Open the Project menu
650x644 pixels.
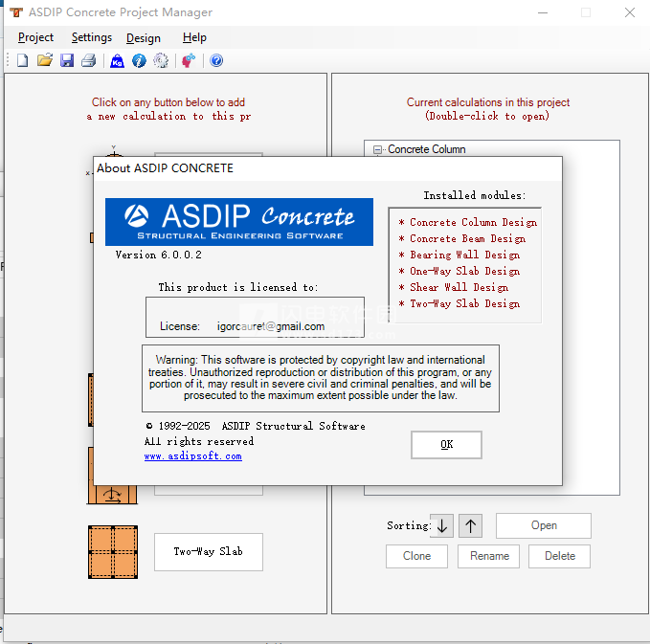coord(35,37)
